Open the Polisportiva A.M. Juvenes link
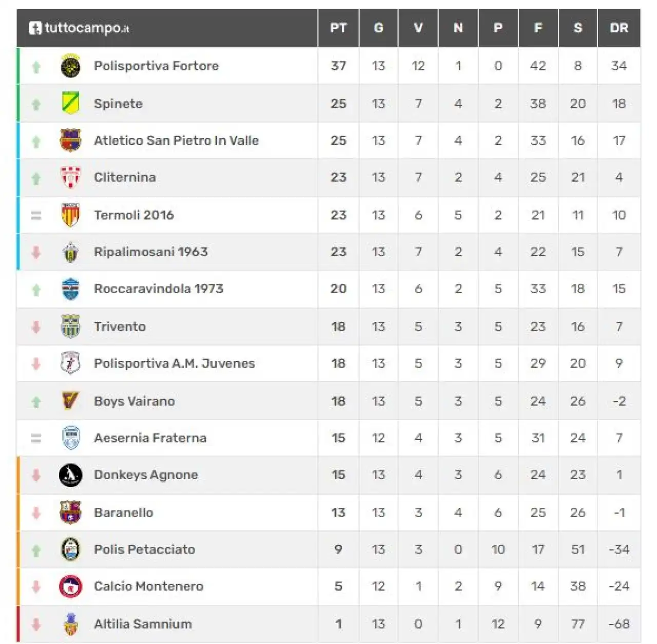This screenshot has height=644, width=657. (175, 363)
